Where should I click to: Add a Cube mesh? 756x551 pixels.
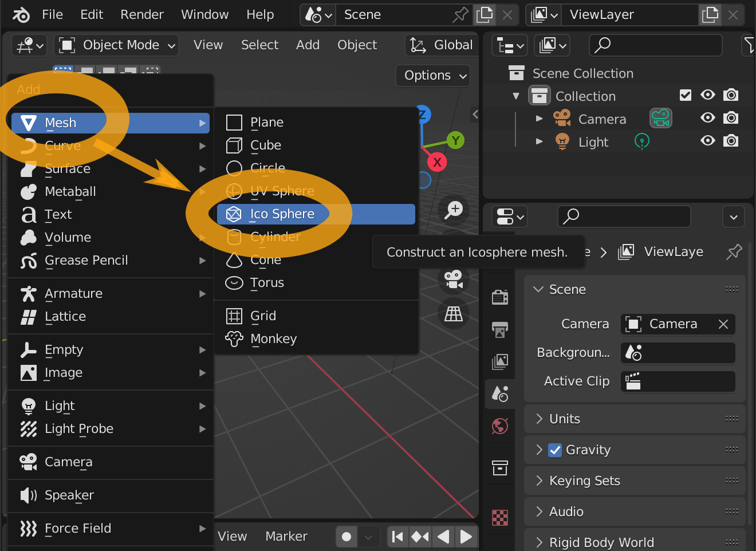316,145
